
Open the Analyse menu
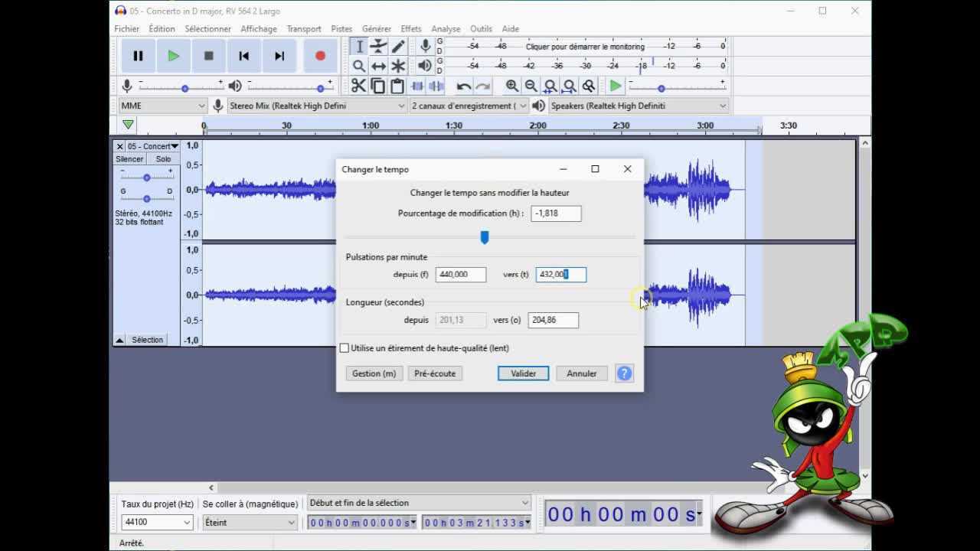tap(446, 29)
